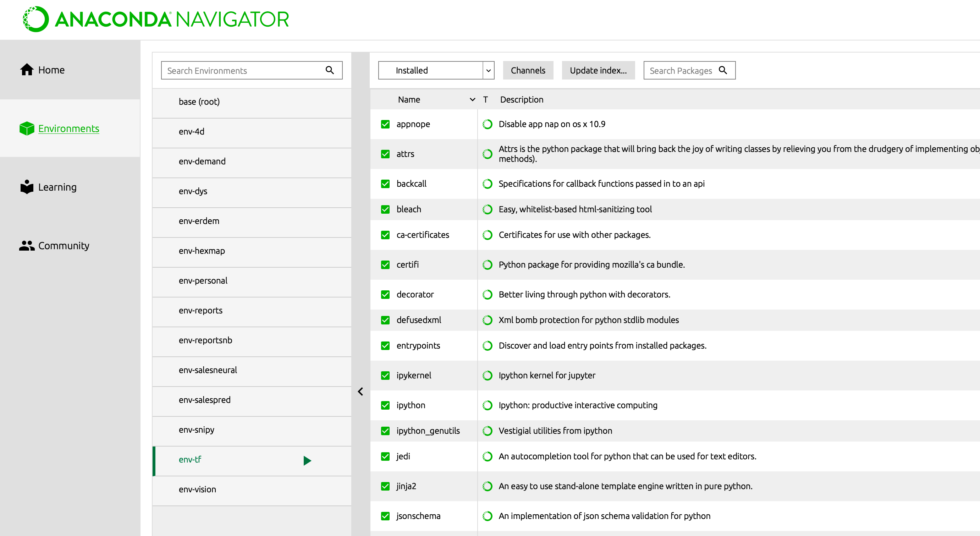Screen dimensions: 980x536
Task: Click the Search Environments magnifier icon
Action: [330, 70]
